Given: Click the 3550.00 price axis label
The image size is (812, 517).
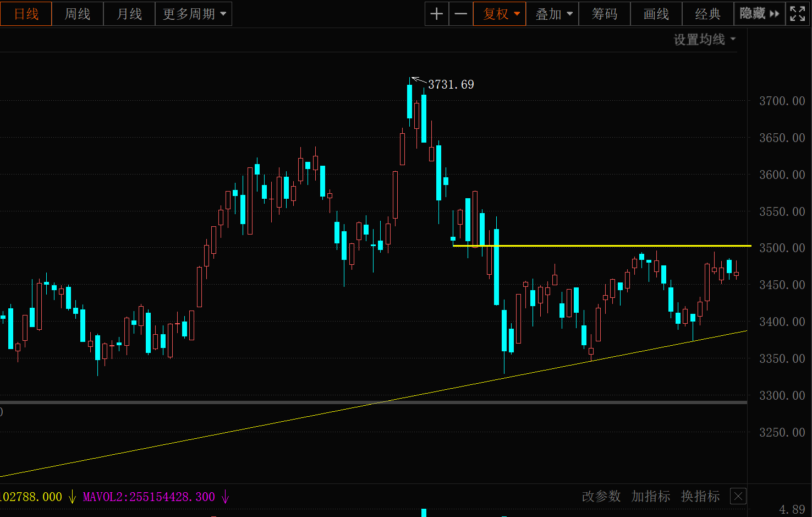Looking at the screenshot, I should click(782, 212).
